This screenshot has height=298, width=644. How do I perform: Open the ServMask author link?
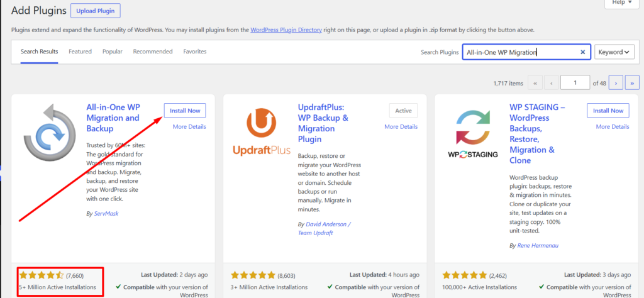[x=106, y=214]
